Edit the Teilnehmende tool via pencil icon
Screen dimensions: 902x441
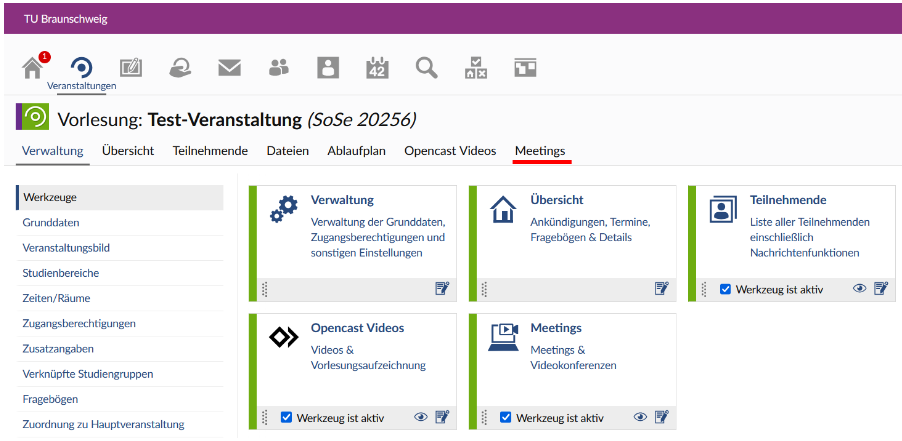pyautogui.click(x=881, y=289)
